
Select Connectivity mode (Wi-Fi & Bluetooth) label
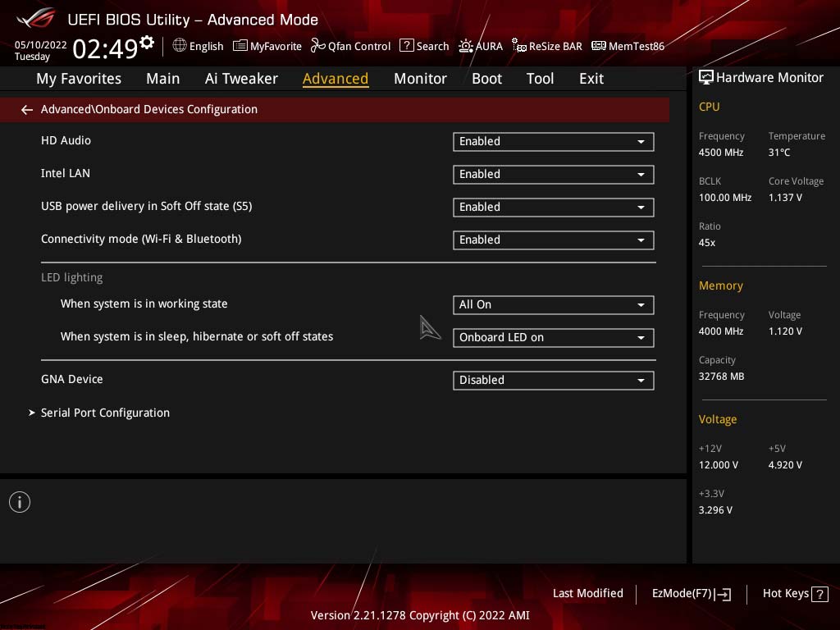(141, 239)
